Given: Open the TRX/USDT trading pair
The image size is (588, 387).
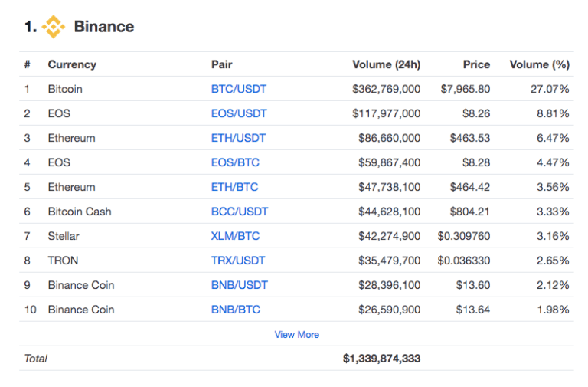Looking at the screenshot, I should point(239,261).
